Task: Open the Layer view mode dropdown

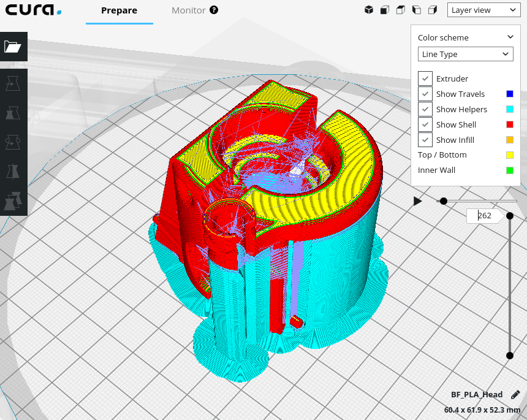Action: [483, 10]
